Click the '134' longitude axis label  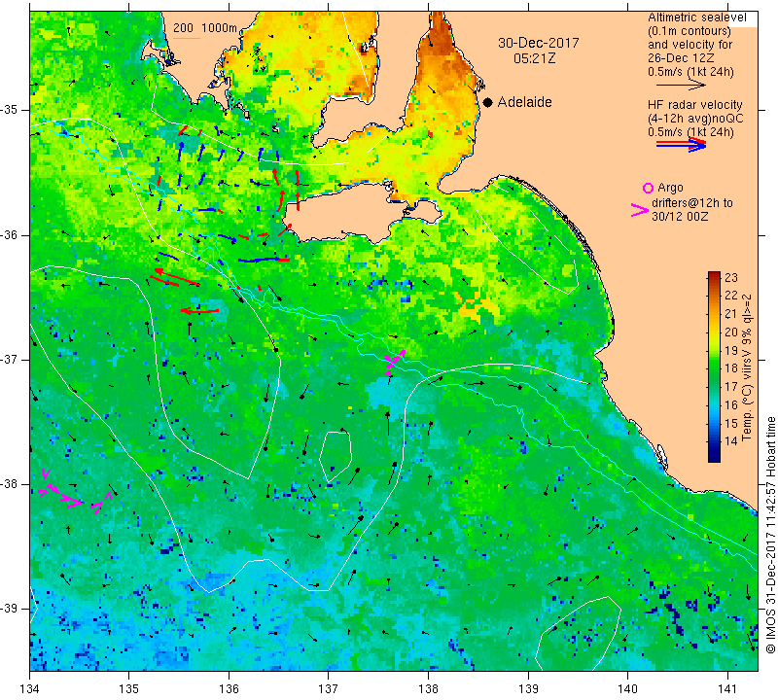30,688
